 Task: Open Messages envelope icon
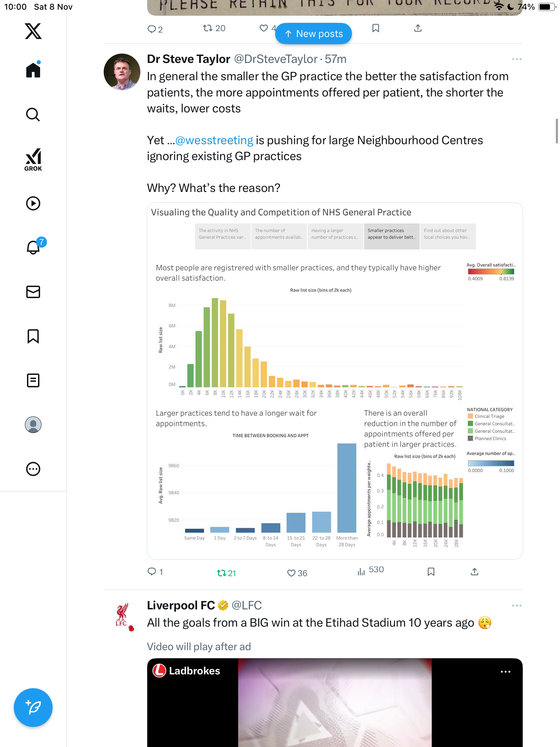coord(33,292)
